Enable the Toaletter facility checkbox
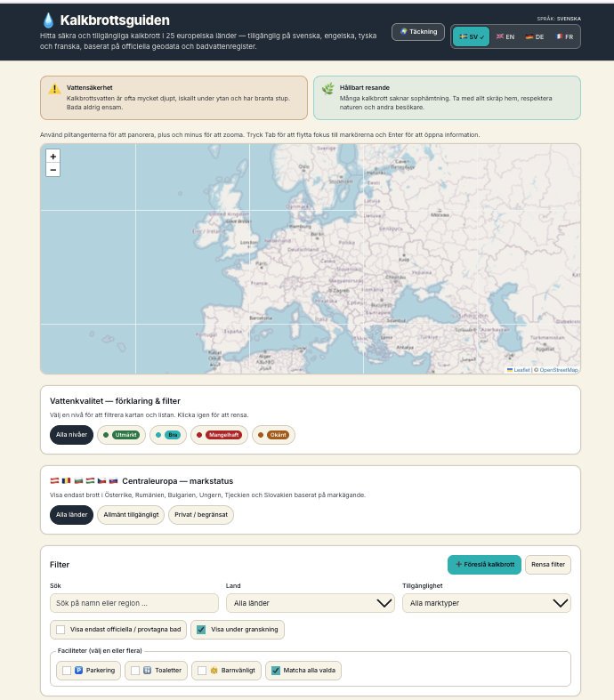 pos(135,671)
